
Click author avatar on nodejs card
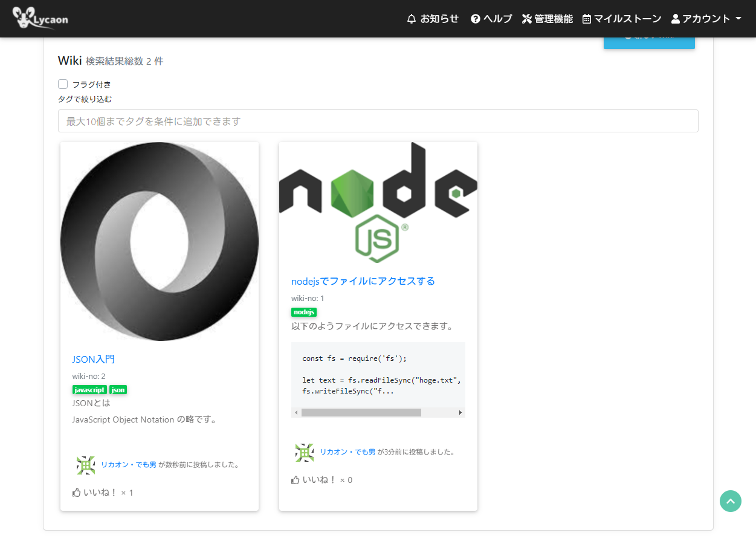(305, 452)
